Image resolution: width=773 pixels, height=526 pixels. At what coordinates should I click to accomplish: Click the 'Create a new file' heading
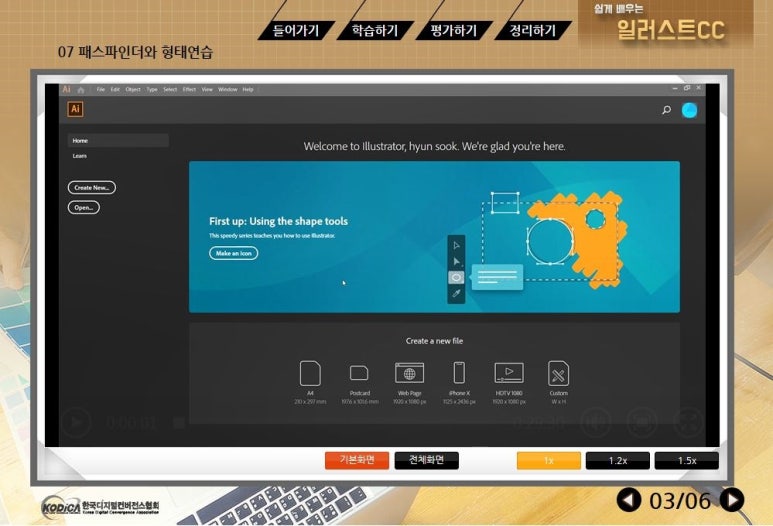434,341
